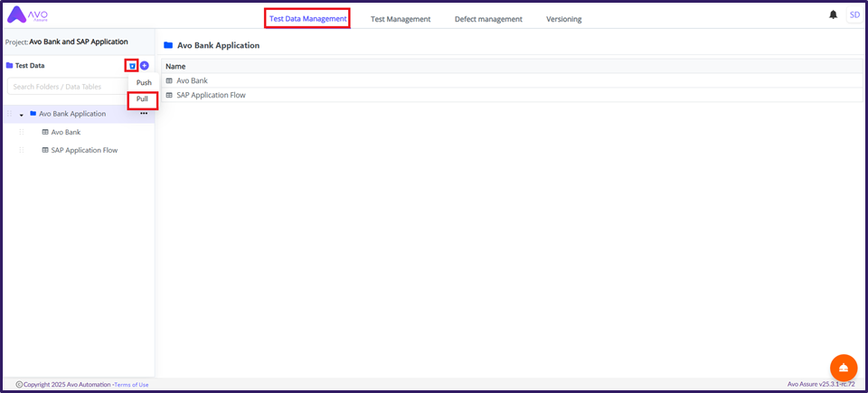Click the drag handle beside SAP Application Flow
This screenshot has height=393, width=868.
click(x=22, y=150)
